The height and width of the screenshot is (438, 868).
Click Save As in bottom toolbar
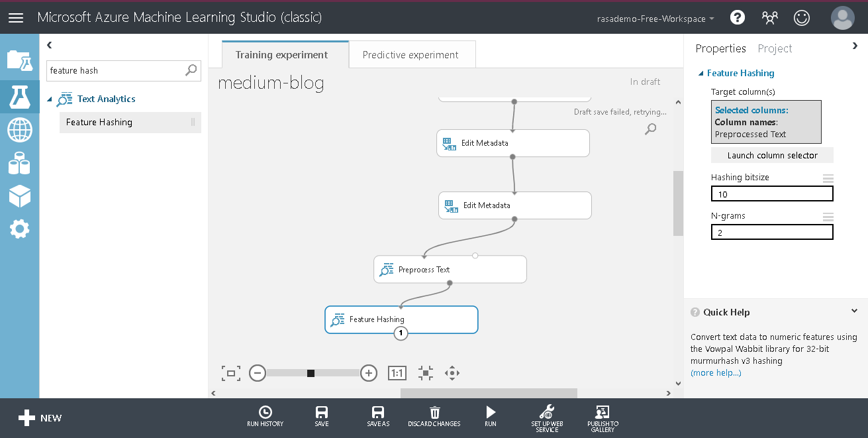378,416
